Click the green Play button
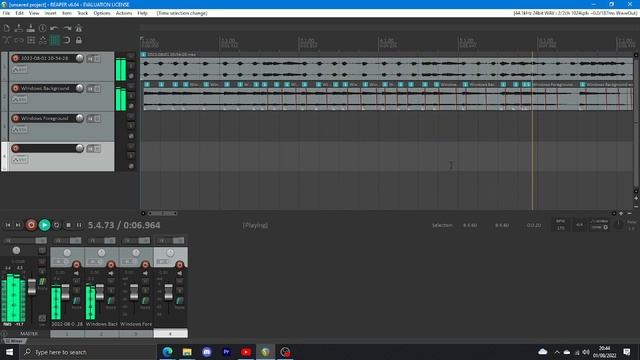Viewport: 640px width, 360px height. point(44,225)
